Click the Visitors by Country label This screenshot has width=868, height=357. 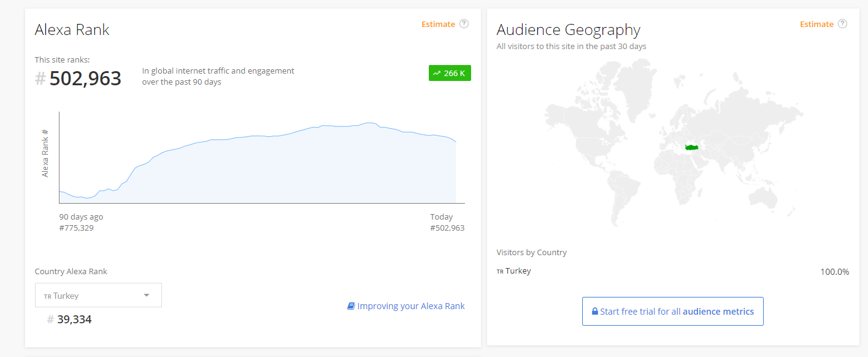point(531,253)
